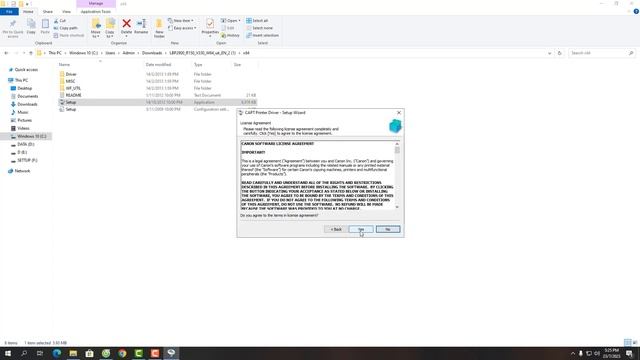Image resolution: width=640 pixels, height=360 pixels.
Task: Click Select none in the ribbon
Action: (x=259, y=28)
